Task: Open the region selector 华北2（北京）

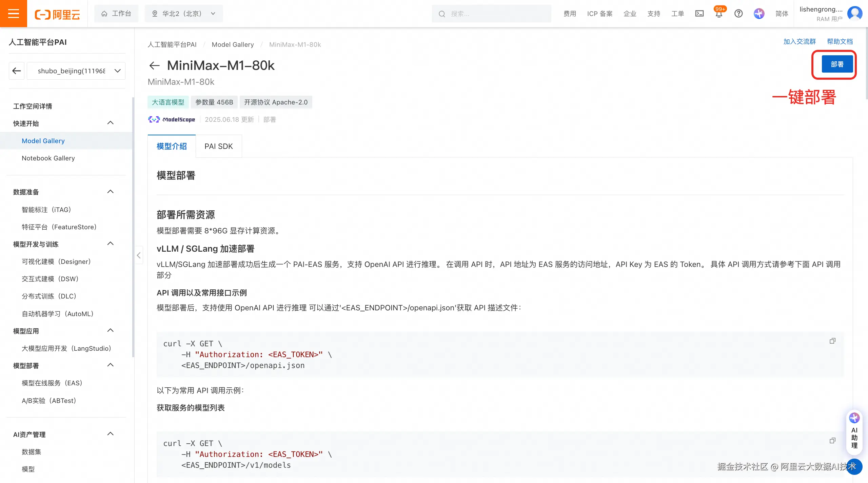Action: [183, 14]
